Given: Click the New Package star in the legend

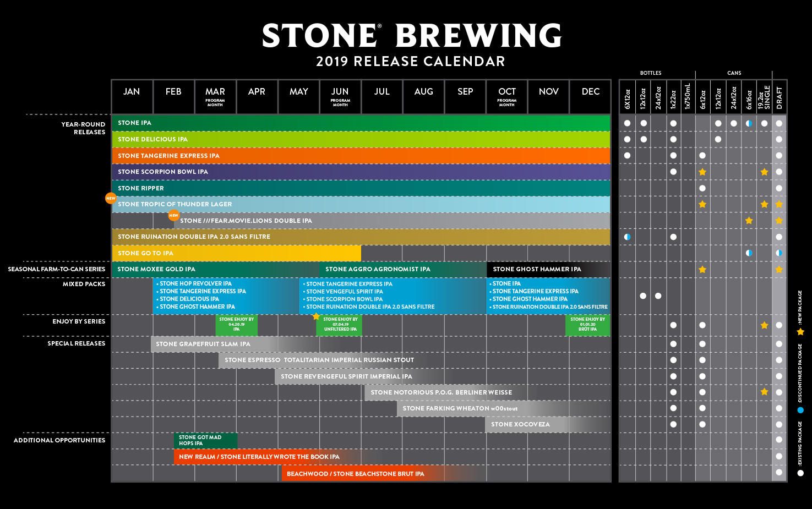Looking at the screenshot, I should tap(800, 332).
